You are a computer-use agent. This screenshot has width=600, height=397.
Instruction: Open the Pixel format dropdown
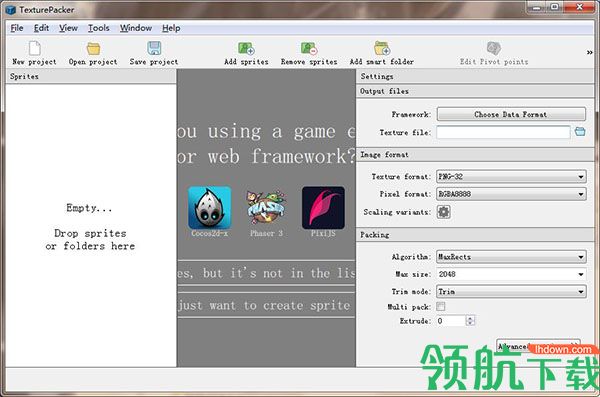(x=511, y=194)
